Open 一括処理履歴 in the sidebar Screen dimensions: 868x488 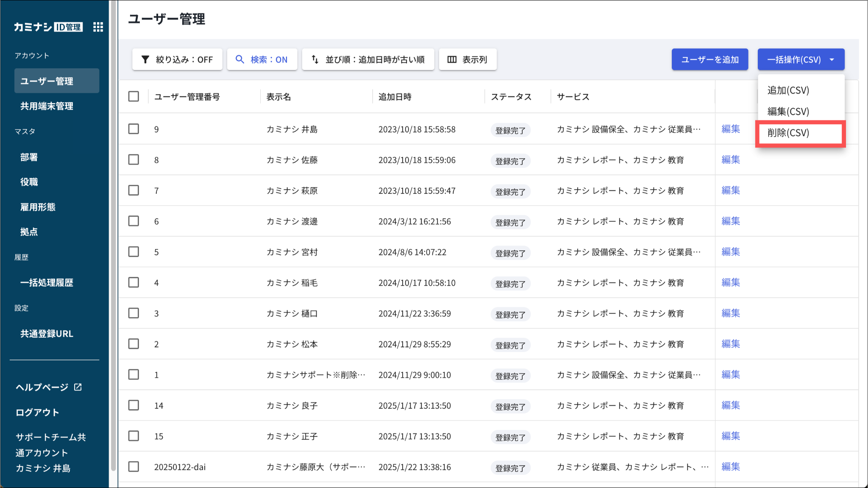point(47,283)
